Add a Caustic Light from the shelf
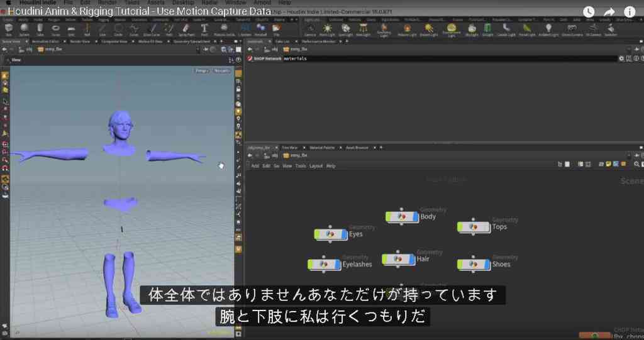Viewport: 644px width, 340px height. (506, 30)
